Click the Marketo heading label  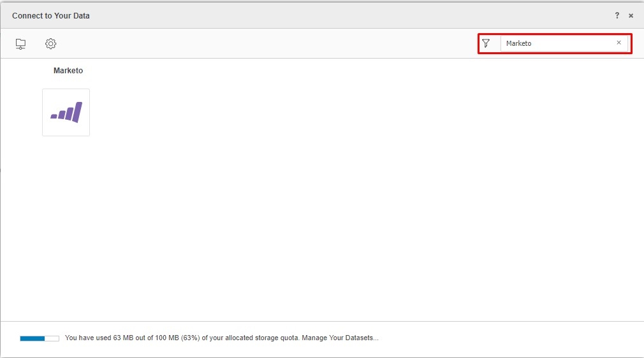click(x=68, y=71)
